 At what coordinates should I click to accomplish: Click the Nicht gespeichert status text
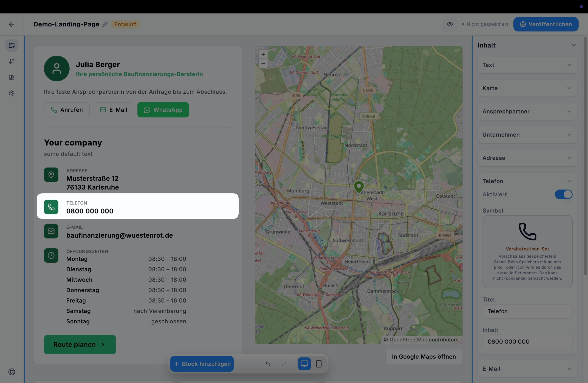click(x=487, y=24)
